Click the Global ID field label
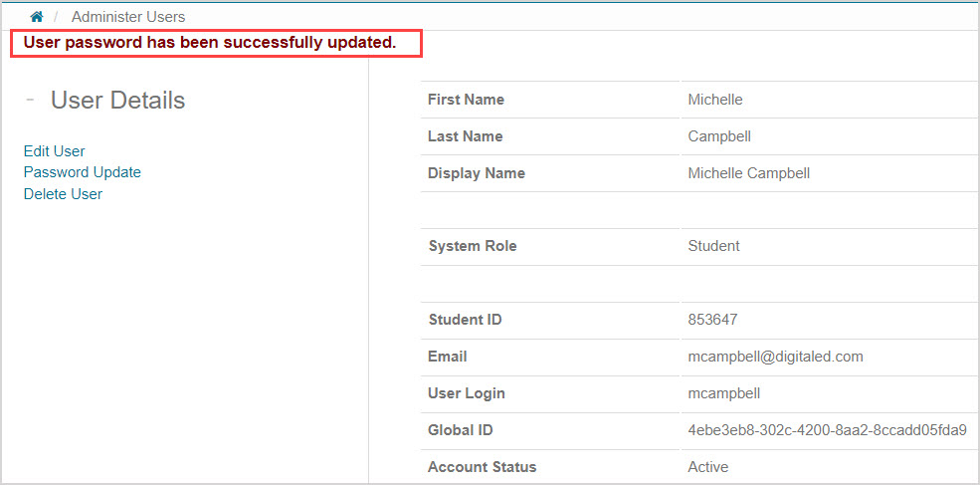 point(460,430)
